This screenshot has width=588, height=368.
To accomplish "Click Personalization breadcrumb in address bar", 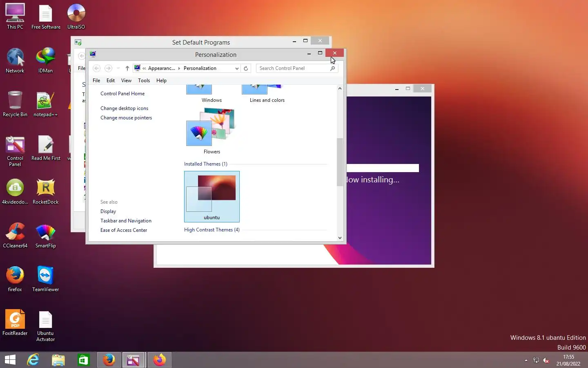I will click(x=200, y=68).
